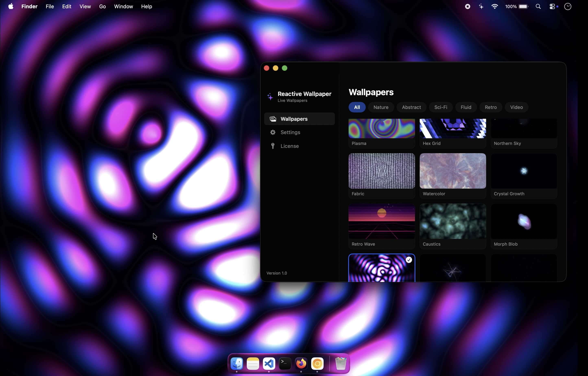Open Visual Studio Code from the Dock
Image resolution: width=588 pixels, height=376 pixels.
pos(269,364)
